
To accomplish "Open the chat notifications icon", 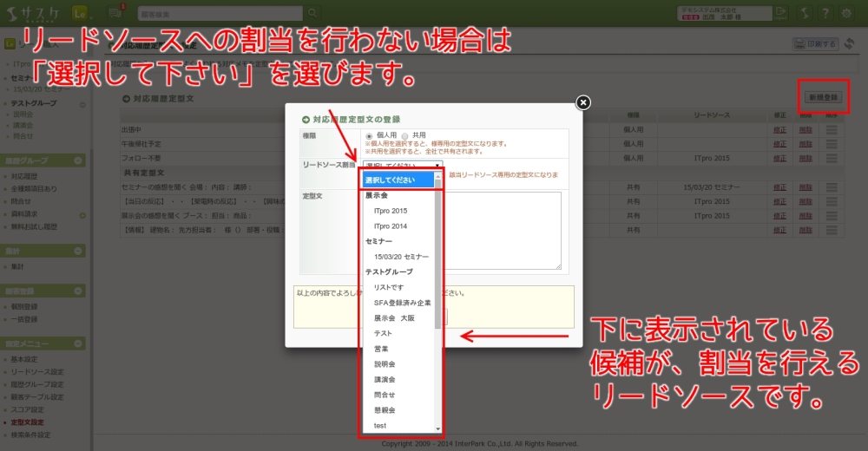I will coord(115,13).
